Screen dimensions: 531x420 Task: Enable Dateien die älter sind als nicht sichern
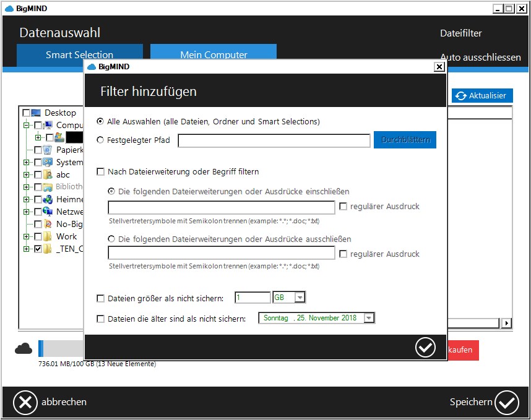pyautogui.click(x=101, y=319)
